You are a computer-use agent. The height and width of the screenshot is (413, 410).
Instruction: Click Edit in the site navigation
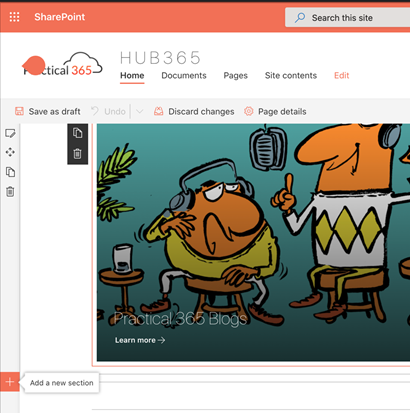(x=342, y=76)
